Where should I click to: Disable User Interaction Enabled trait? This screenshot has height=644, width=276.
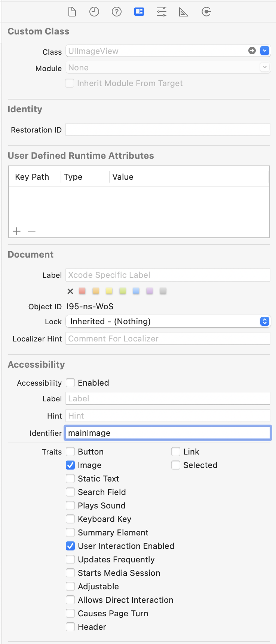tap(70, 546)
